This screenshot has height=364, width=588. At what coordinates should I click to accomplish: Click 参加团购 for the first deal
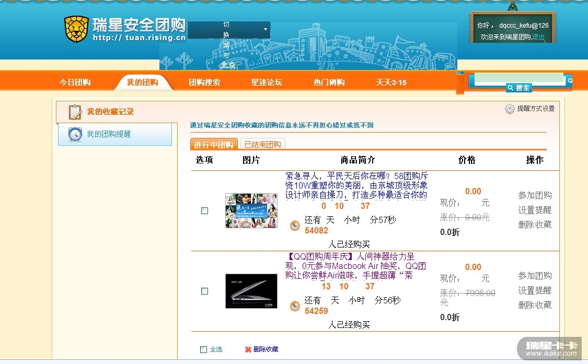pos(535,195)
